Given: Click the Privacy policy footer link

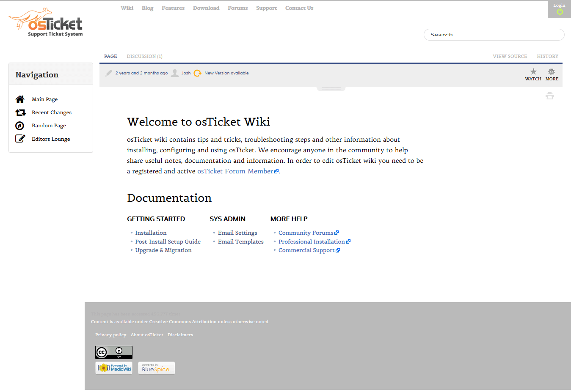Looking at the screenshot, I should (x=110, y=334).
